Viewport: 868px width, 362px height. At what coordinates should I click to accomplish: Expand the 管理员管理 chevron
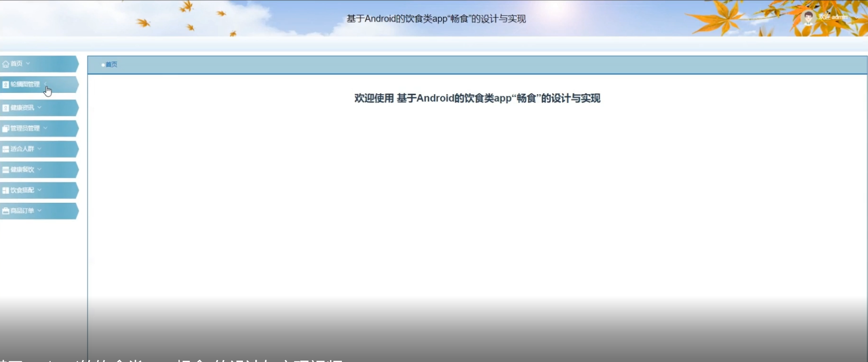click(x=45, y=128)
